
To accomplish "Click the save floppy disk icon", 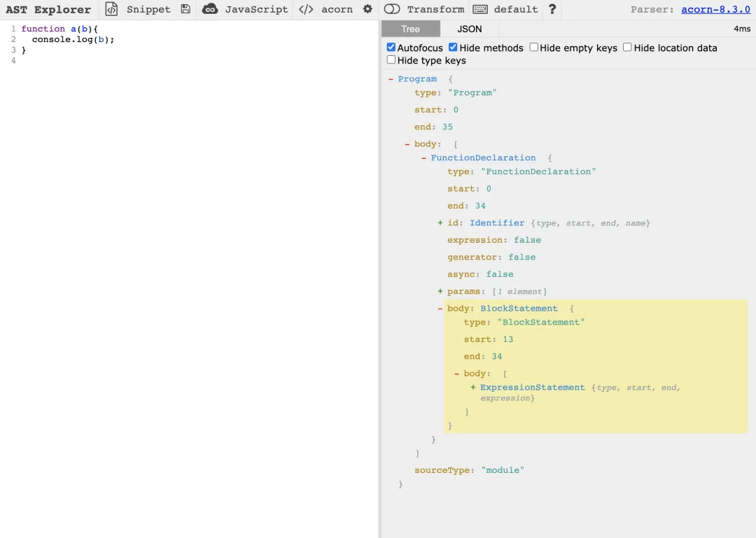I will click(x=185, y=9).
